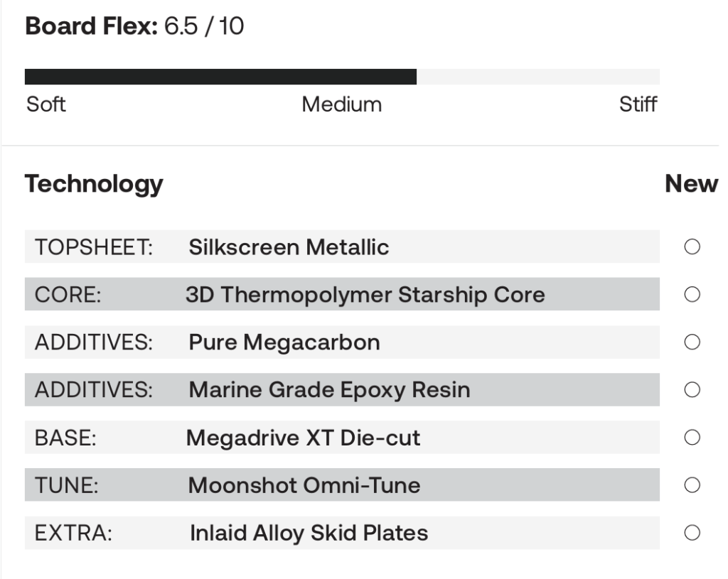Click the New column header
The width and height of the screenshot is (728, 579).
pos(691,185)
